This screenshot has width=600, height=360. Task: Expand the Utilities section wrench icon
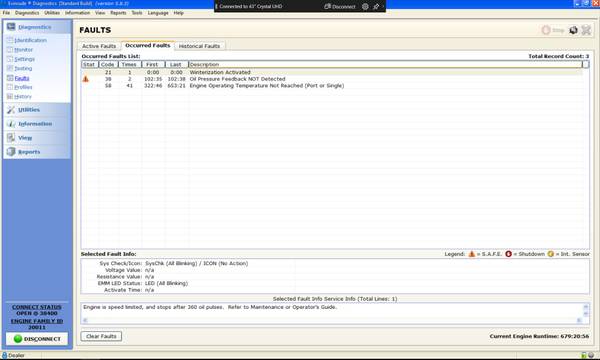[11, 110]
